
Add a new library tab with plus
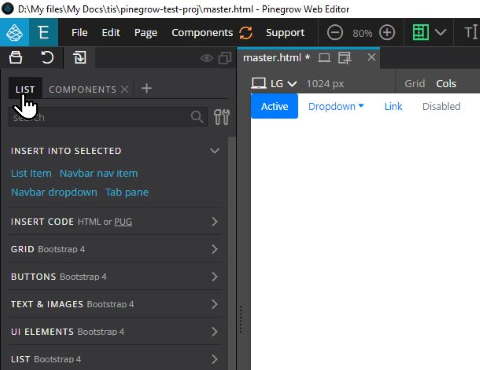[146, 88]
